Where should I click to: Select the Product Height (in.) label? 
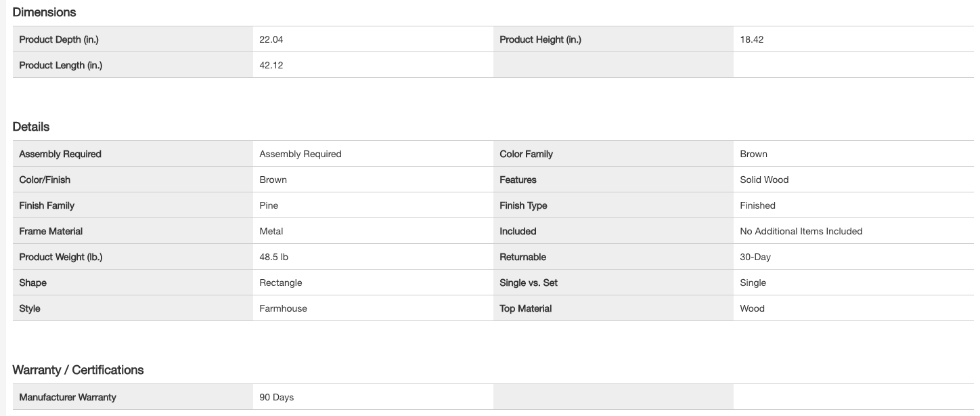(540, 40)
